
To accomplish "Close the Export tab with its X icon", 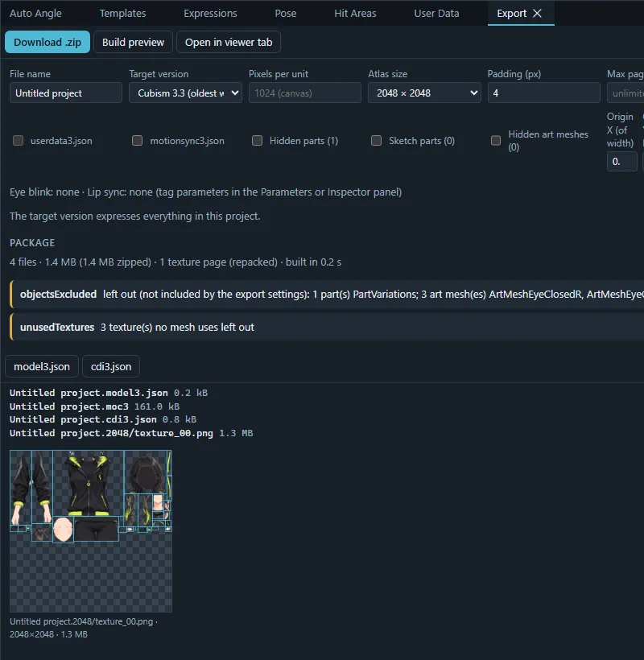I will (x=537, y=14).
